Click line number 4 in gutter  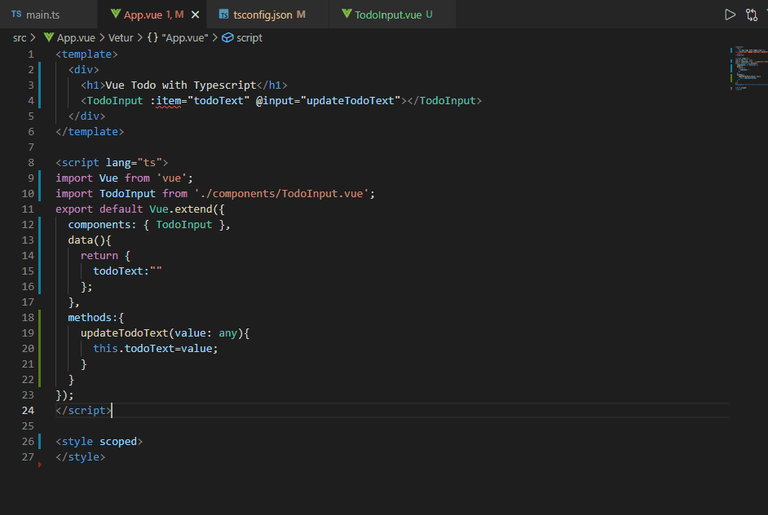[31, 100]
